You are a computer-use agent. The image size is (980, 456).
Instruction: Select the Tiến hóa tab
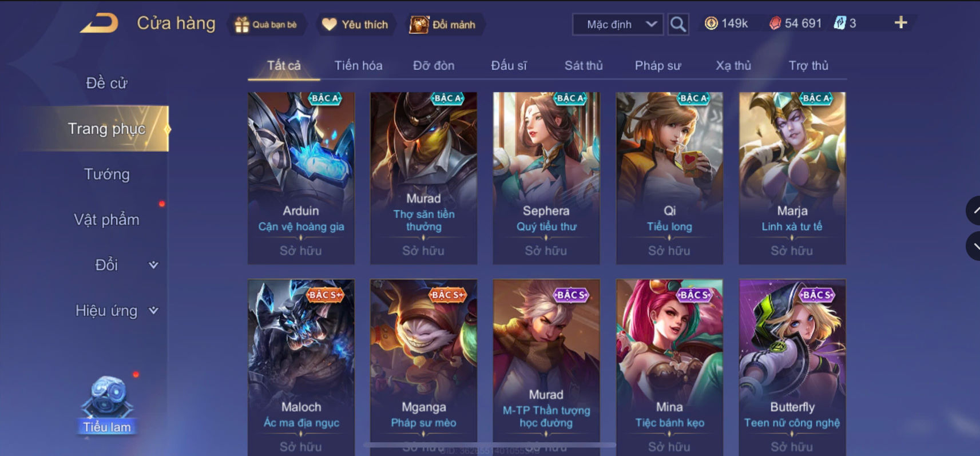click(x=358, y=66)
